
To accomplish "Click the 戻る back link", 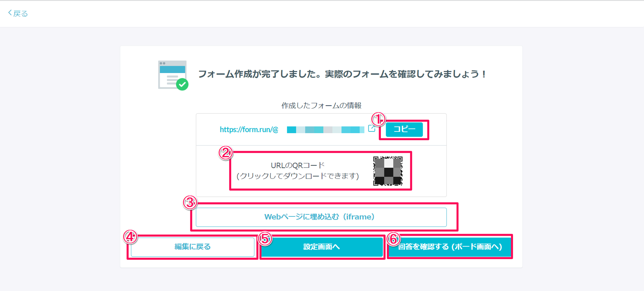I will [18, 14].
